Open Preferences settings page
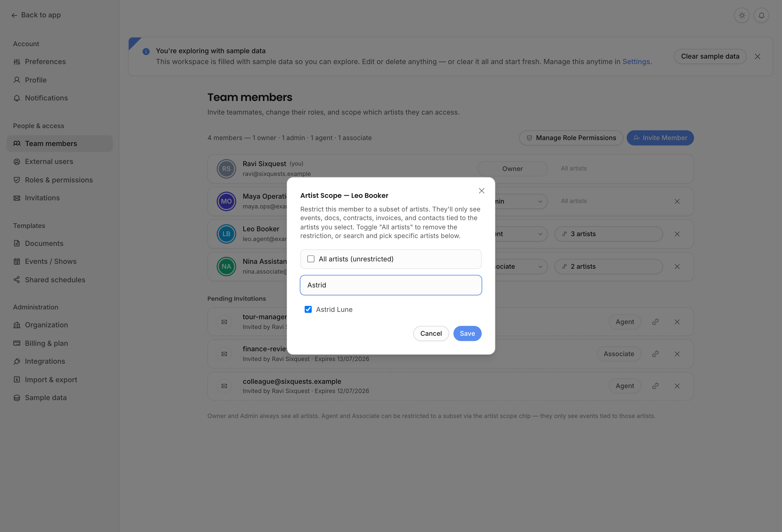Image resolution: width=782 pixels, height=532 pixels. (x=59, y=62)
